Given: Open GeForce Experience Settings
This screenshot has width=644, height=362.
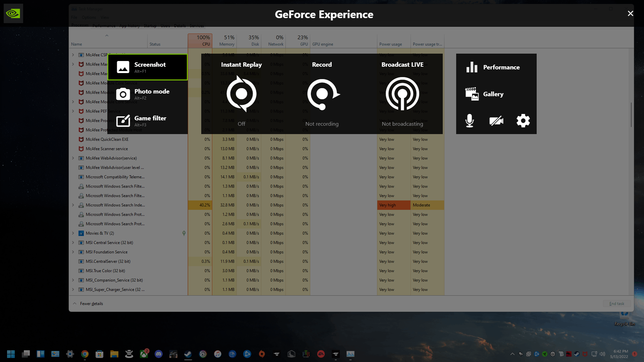Looking at the screenshot, I should tap(523, 121).
